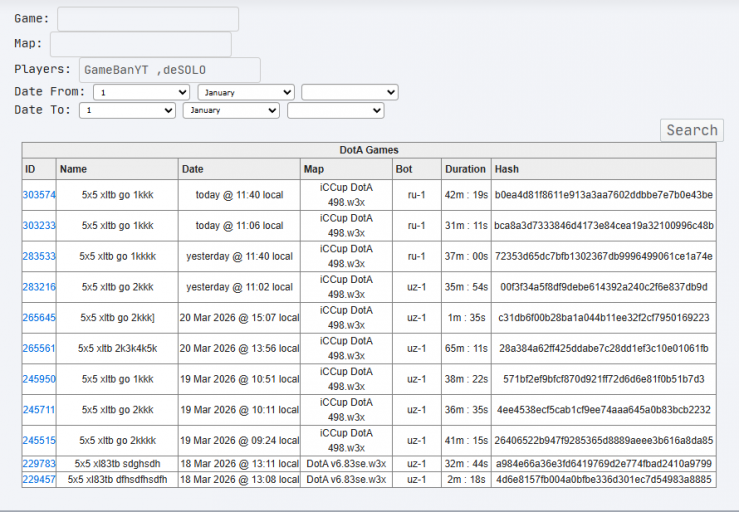
Task: Open game ID 283216 link
Action: point(39,287)
